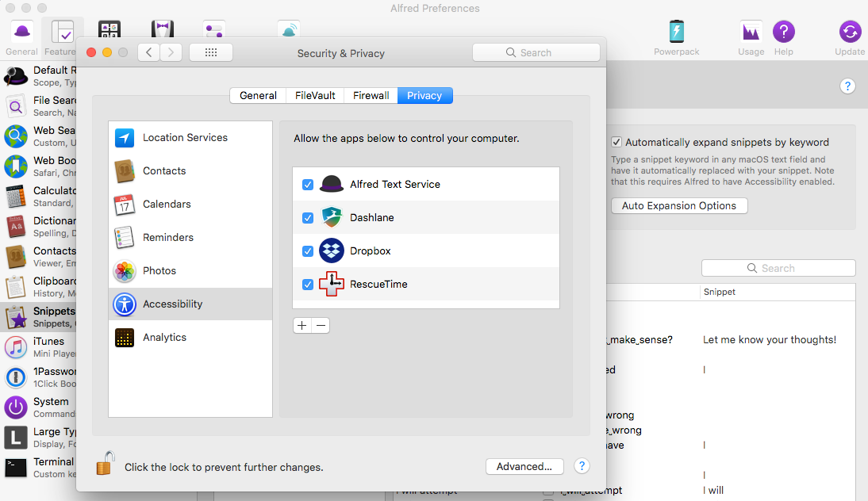Click Alfred snippets search field
This screenshot has height=501, width=868.
click(778, 268)
